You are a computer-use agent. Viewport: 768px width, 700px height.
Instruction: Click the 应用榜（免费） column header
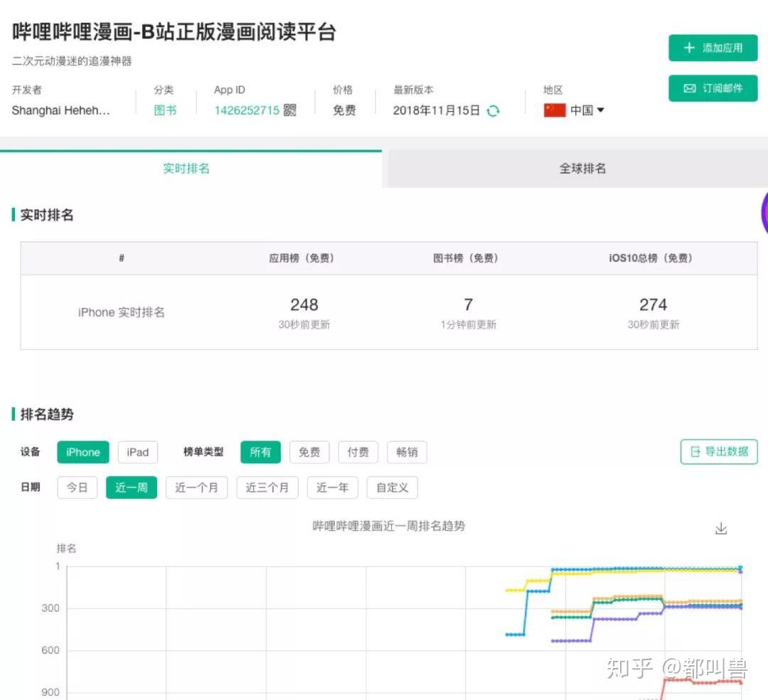[x=302, y=258]
